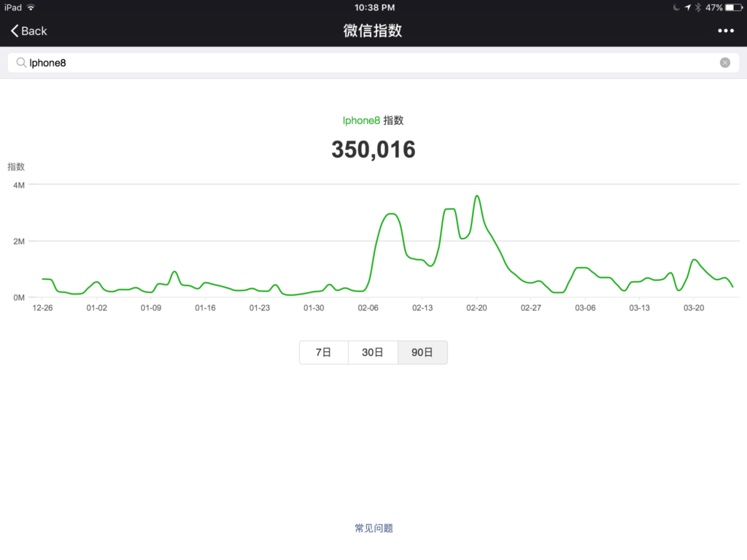Tap the 350,016 index value
This screenshot has width=747, height=560.
coord(373,149)
